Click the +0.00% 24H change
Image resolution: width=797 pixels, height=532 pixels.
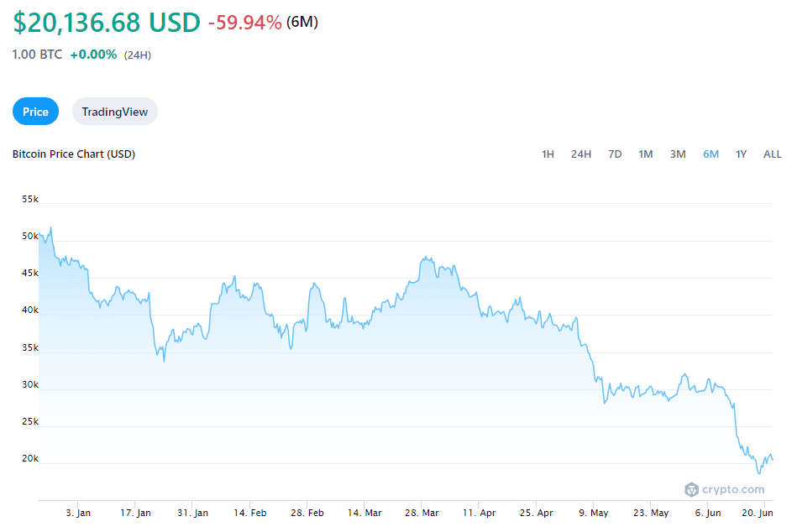[93, 55]
